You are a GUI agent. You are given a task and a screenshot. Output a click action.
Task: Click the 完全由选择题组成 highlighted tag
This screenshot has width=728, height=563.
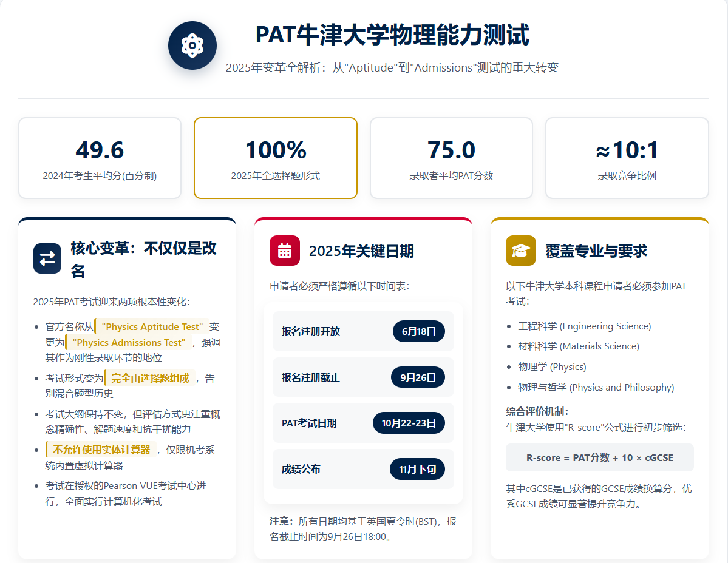pos(150,378)
